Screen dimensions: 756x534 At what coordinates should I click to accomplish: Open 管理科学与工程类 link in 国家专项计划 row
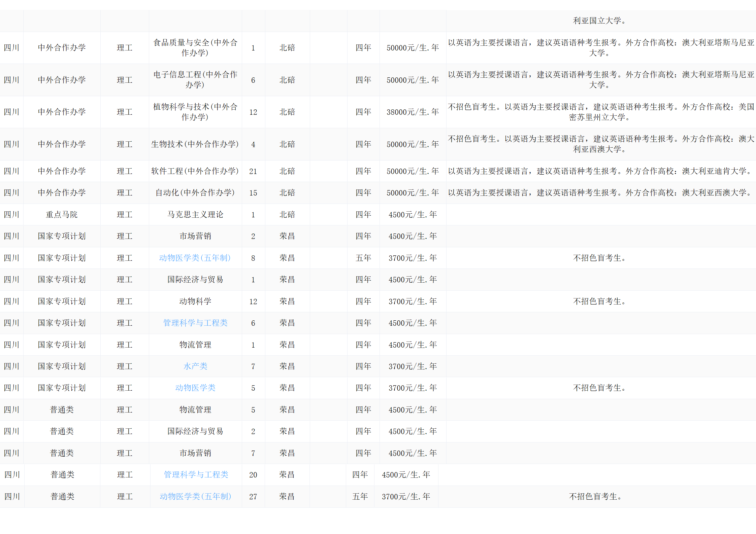click(x=195, y=323)
